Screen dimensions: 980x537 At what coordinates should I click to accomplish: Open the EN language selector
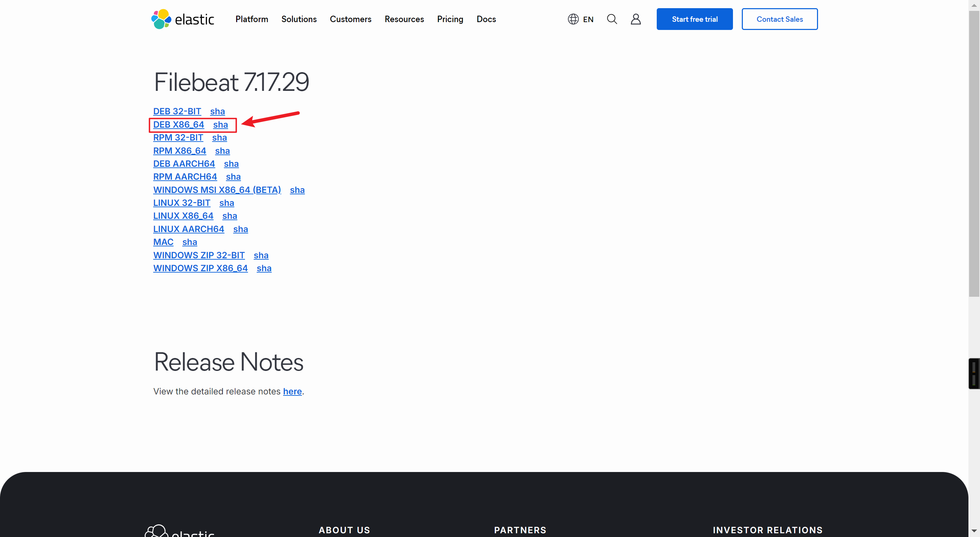click(x=588, y=19)
